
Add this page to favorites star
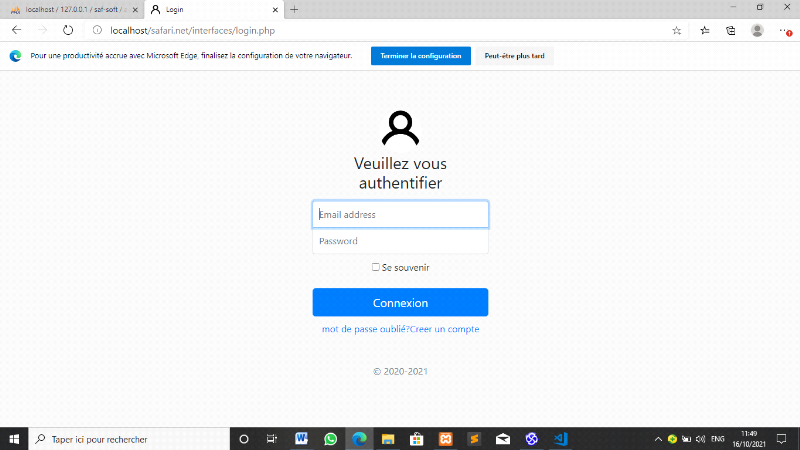(x=677, y=31)
